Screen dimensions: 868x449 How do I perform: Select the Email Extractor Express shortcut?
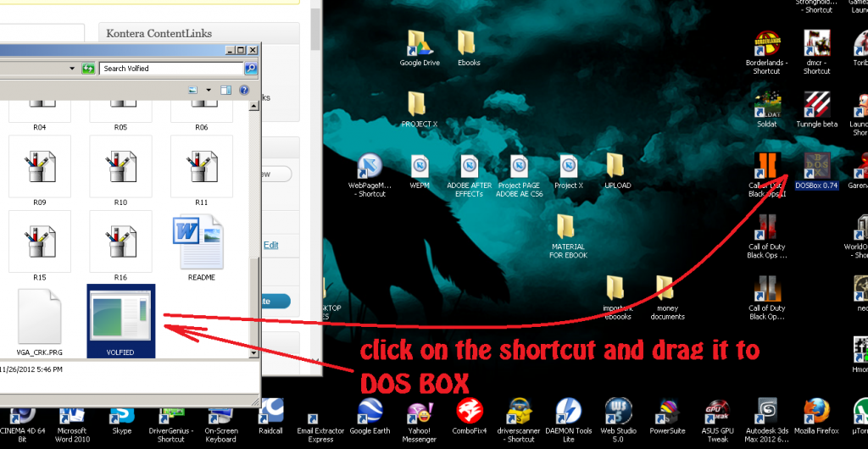click(320, 428)
